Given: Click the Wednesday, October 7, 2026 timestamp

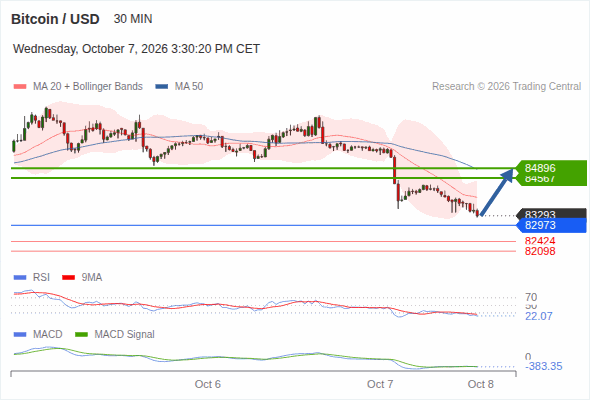Looking at the screenshot, I should coord(136,49).
